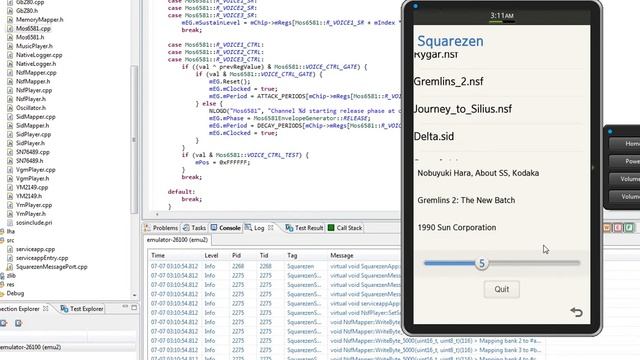Open Mos6581.cpp in project tree
Screen dimensions: 640x360
tap(33, 29)
